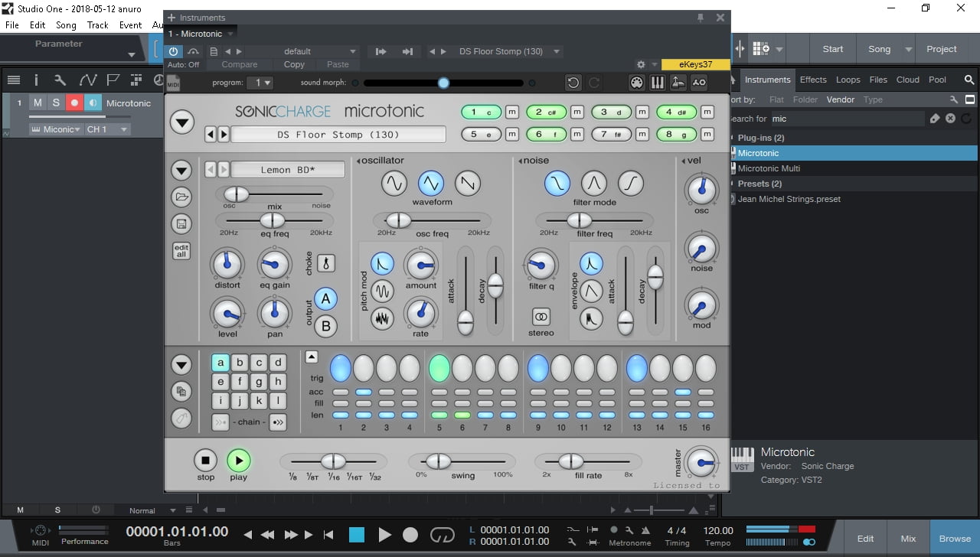This screenshot has height=557, width=980.
Task: Select the noise pitch mod mode icon
Action: tap(382, 318)
